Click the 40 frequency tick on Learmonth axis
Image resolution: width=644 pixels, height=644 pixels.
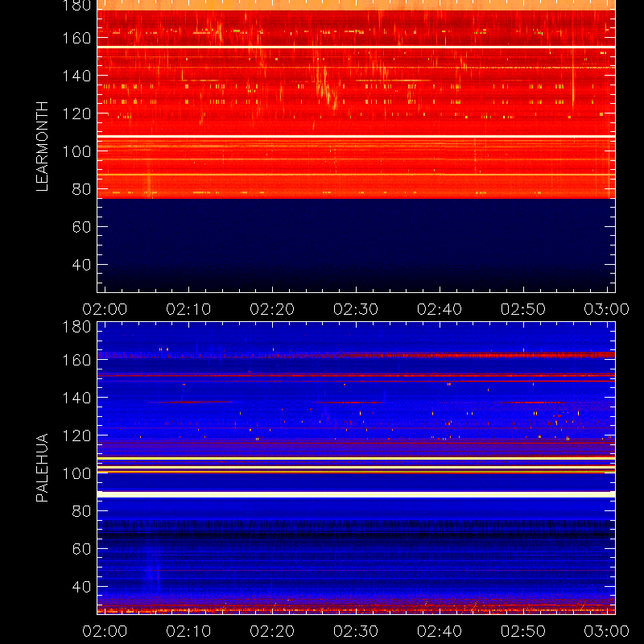[x=82, y=265]
